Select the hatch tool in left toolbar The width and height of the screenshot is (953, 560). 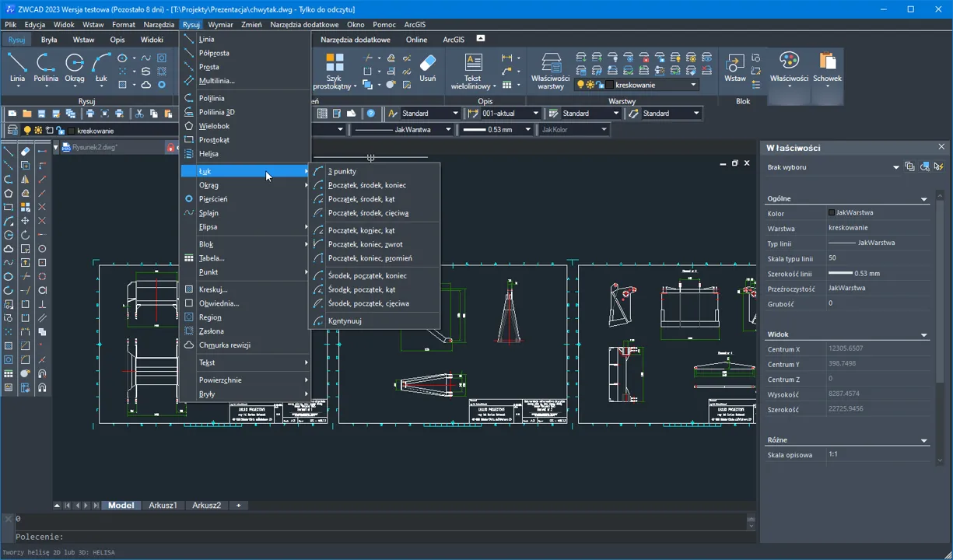8,346
